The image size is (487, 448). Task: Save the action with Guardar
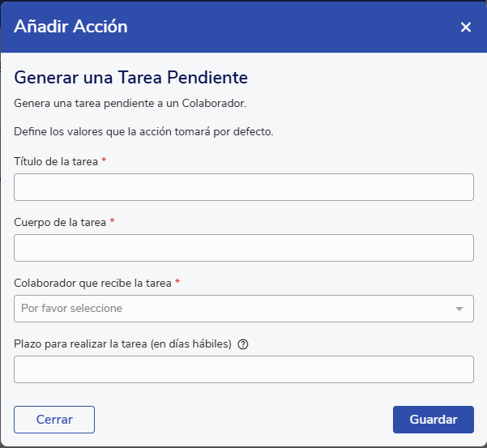[x=433, y=420]
